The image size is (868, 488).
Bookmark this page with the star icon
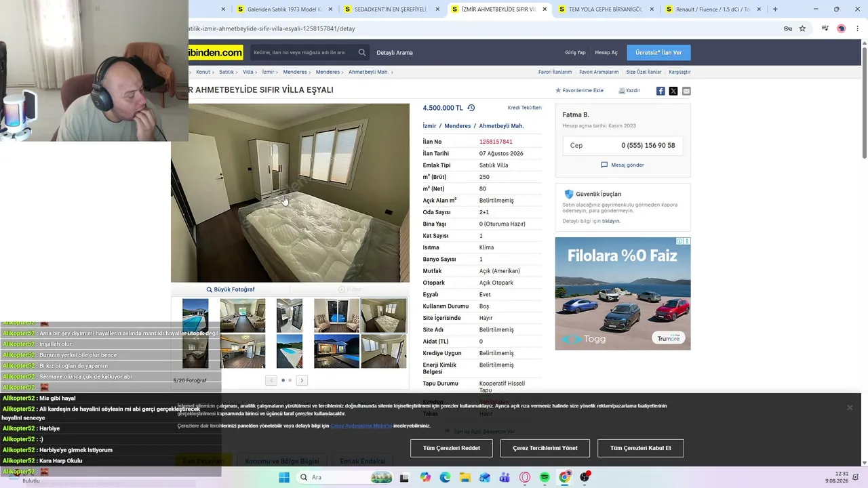click(x=802, y=28)
